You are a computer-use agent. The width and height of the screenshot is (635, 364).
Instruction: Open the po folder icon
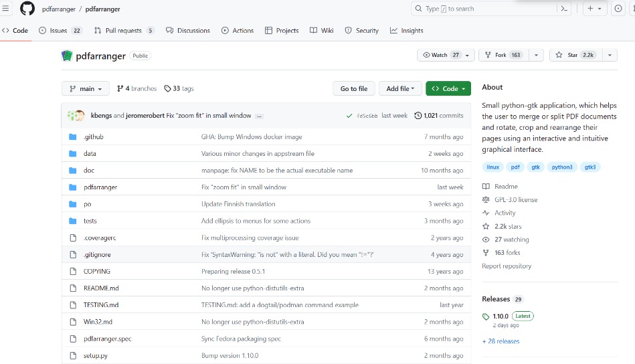tap(73, 204)
